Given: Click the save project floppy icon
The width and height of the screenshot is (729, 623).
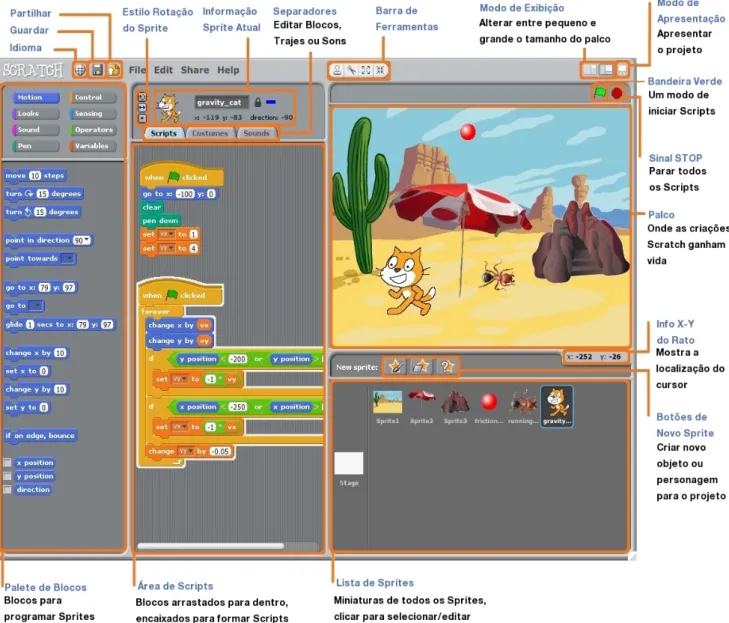Looking at the screenshot, I should pyautogui.click(x=97, y=70).
